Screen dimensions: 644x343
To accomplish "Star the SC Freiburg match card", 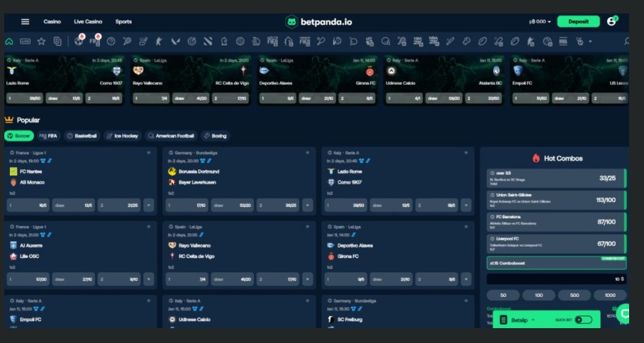I will (466, 300).
